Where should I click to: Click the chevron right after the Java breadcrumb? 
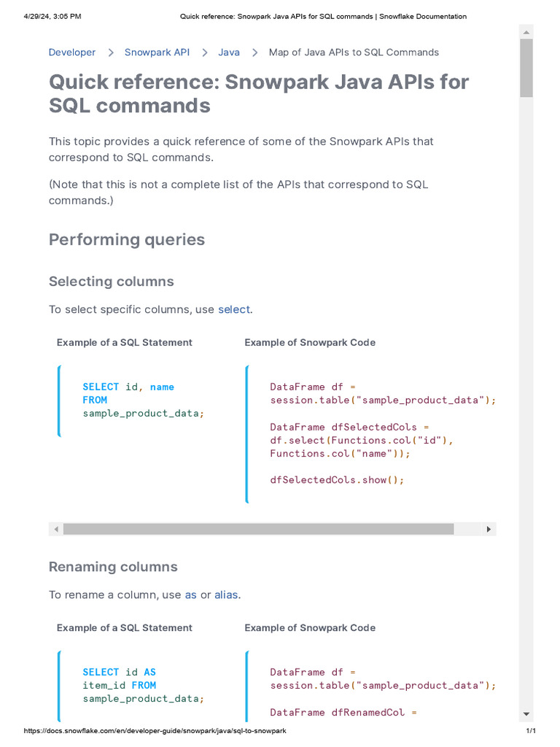pyautogui.click(x=255, y=53)
